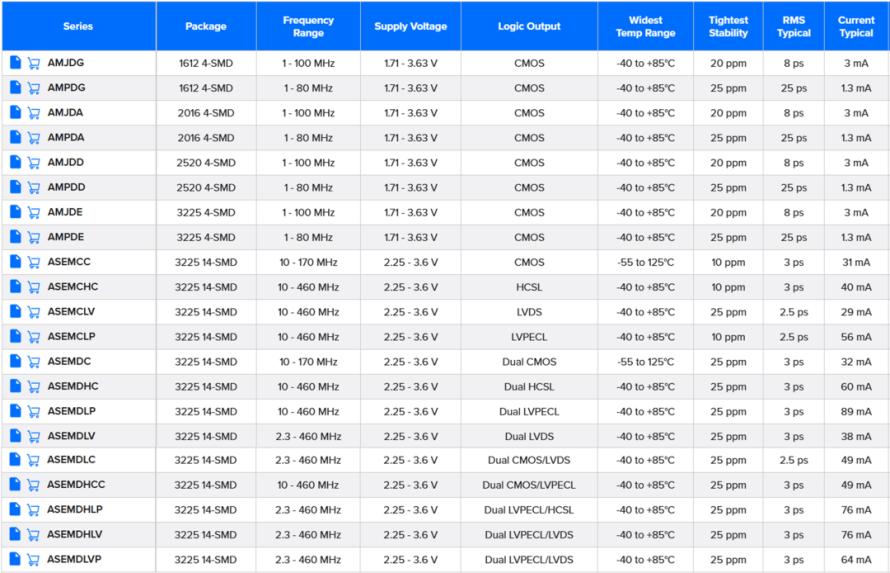Open the ASEMDLV series link
890x573 pixels.
click(71, 436)
